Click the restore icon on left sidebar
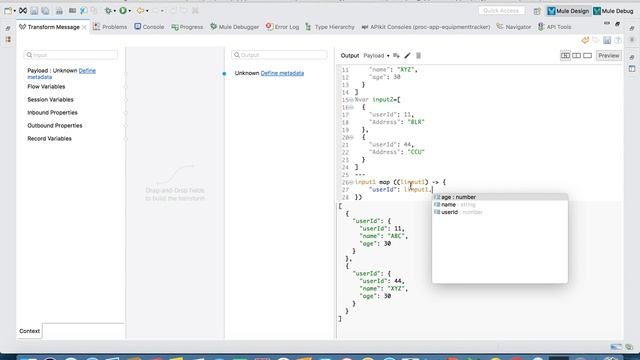This screenshot has width=640, height=360. tap(8, 28)
